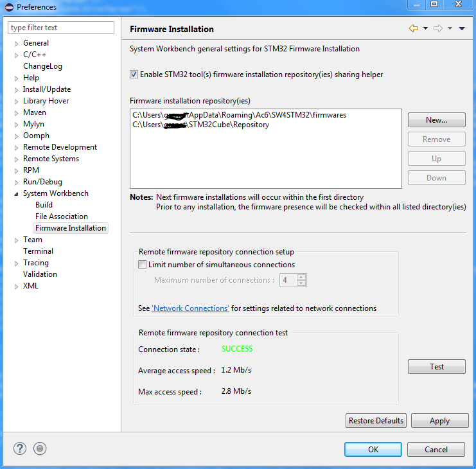Screen dimensions: 476x469
Task: Open the 'Network Connections' link
Action: [x=190, y=308]
